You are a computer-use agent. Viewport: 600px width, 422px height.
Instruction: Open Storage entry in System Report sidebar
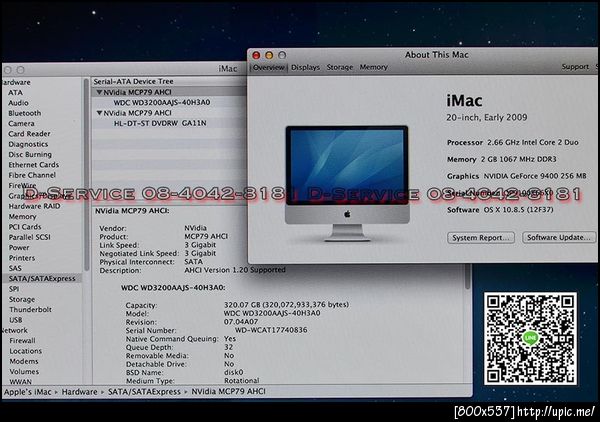22,299
